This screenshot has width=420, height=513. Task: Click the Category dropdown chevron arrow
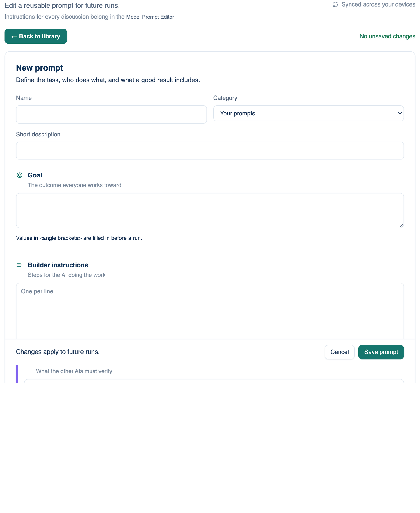pyautogui.click(x=400, y=113)
